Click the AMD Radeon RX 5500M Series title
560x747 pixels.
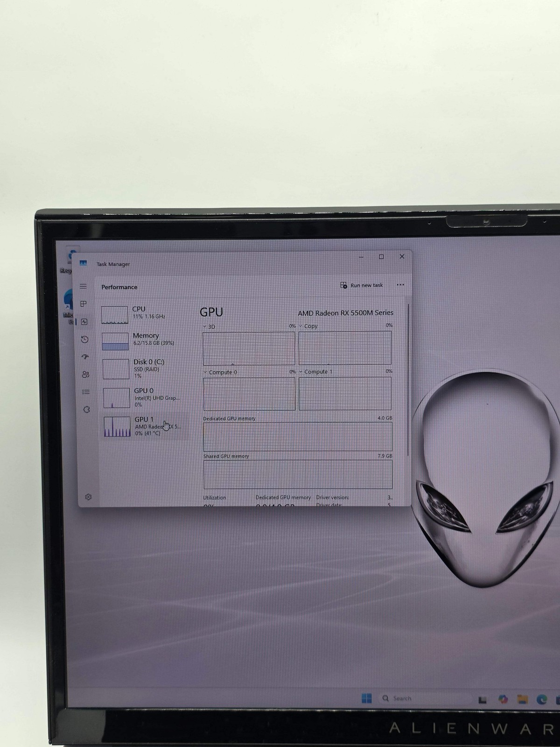pos(346,313)
